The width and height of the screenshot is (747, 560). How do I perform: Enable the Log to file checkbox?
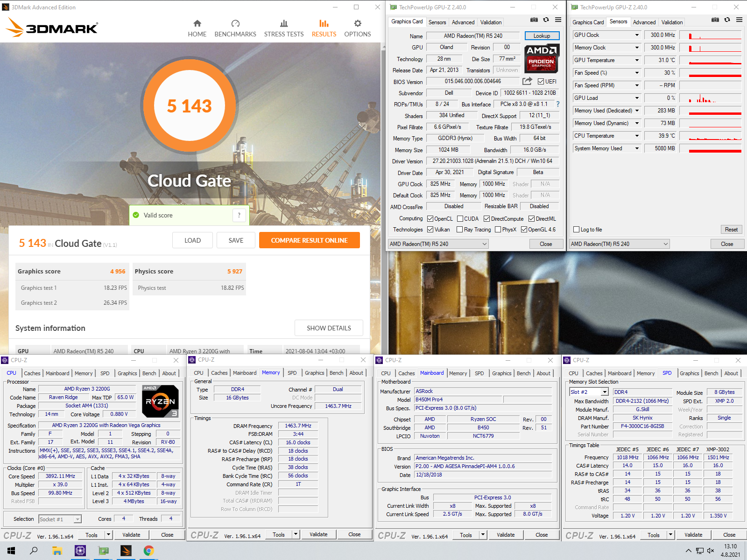576,230
